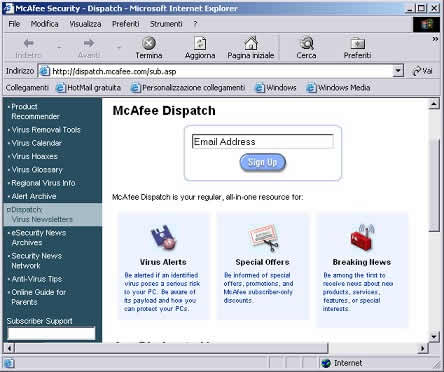The width and height of the screenshot is (444, 372).
Task: Open the Modifica menu
Action: coord(45,24)
